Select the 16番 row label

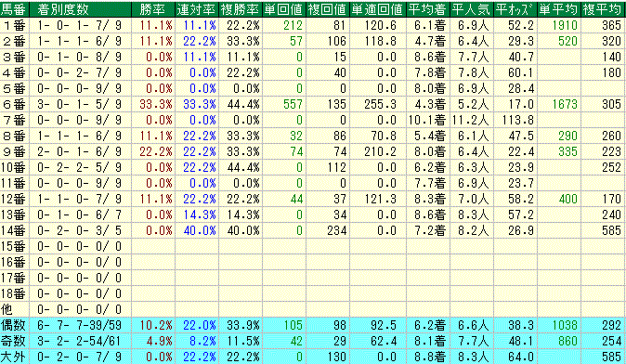pos(13,262)
